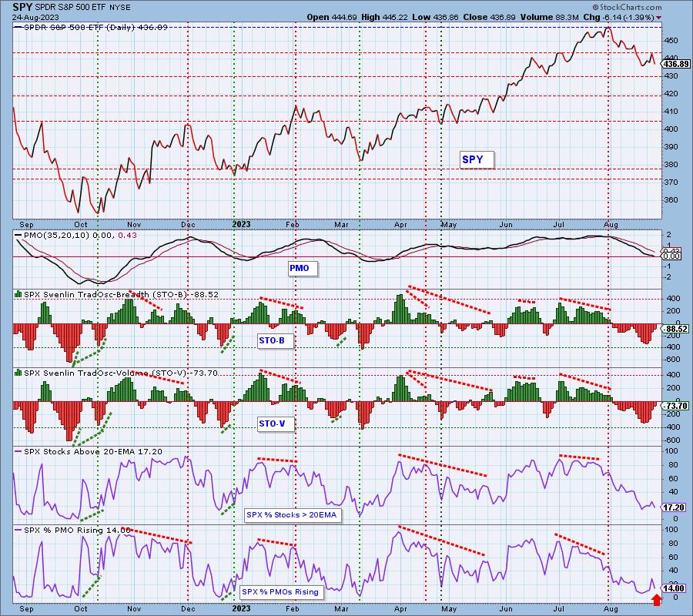Click the -73.70 STO-V value tag
This screenshot has width=693, height=616.
pyautogui.click(x=675, y=406)
